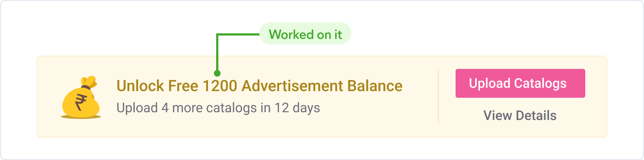Viewport: 644px width, 160px height.
Task: Click the word "Free" in the banner heading
Action: click(x=183, y=86)
